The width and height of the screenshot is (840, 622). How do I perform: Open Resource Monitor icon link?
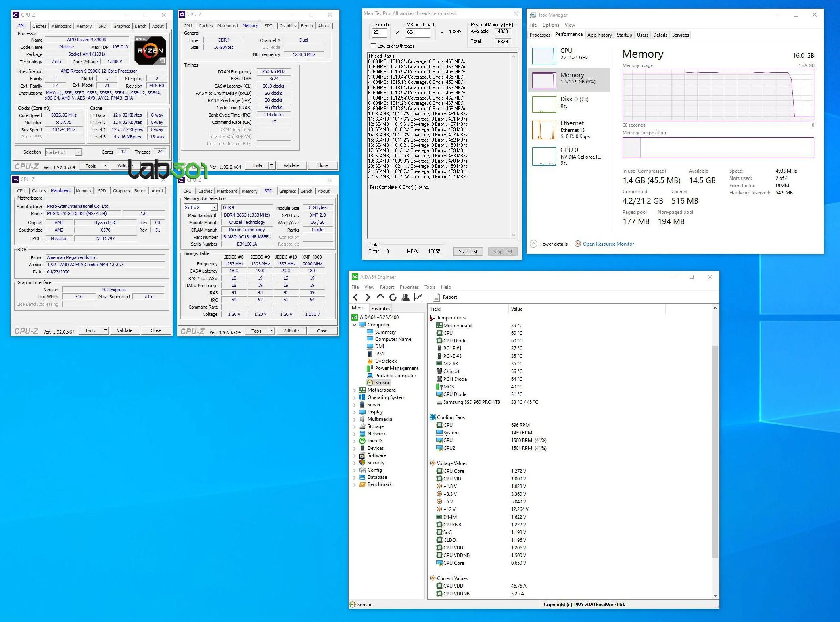coord(578,244)
